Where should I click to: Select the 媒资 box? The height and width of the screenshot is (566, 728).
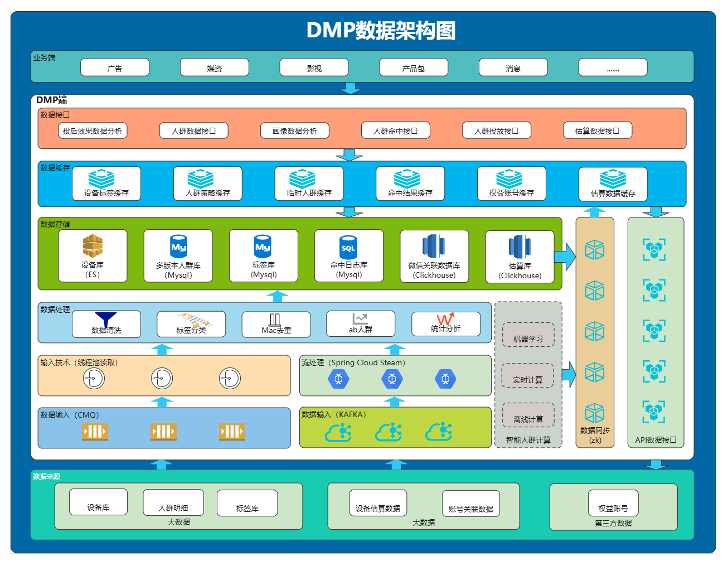click(x=215, y=67)
